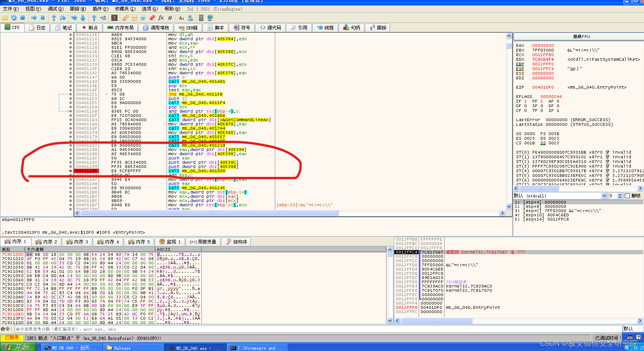
Task: Click the disassembly vertical scrollbar down arrow
Action: pos(509,207)
